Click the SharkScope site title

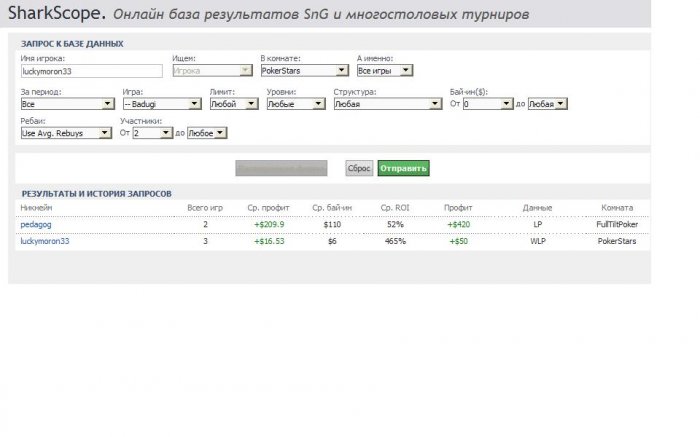click(57, 12)
